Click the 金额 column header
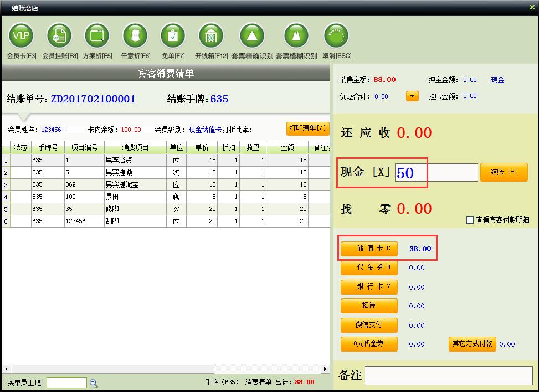The width and height of the screenshot is (539, 392). point(287,147)
